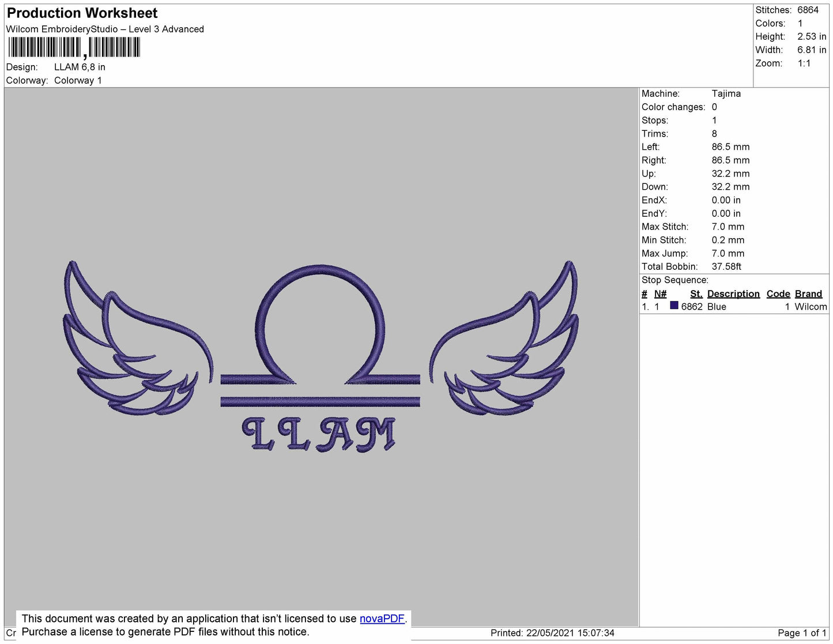This screenshot has width=833, height=644.
Task: Click the 'St.' column header
Action: [x=696, y=293]
